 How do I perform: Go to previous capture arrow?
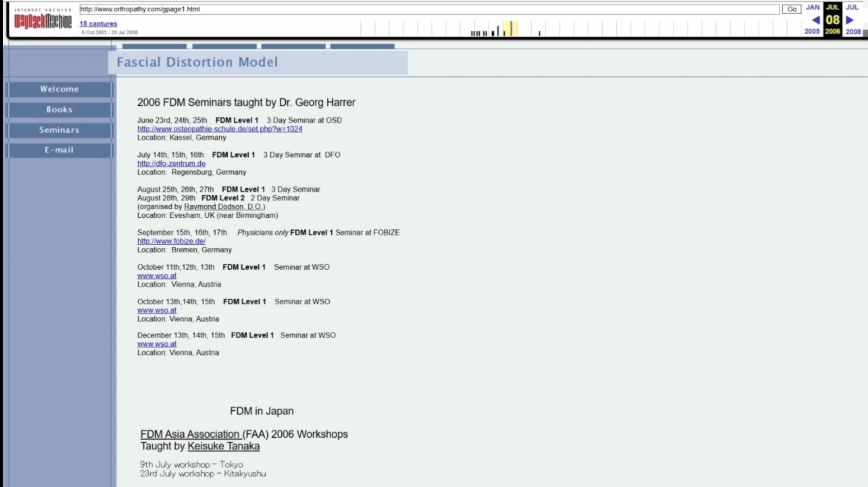pyautogui.click(x=816, y=20)
